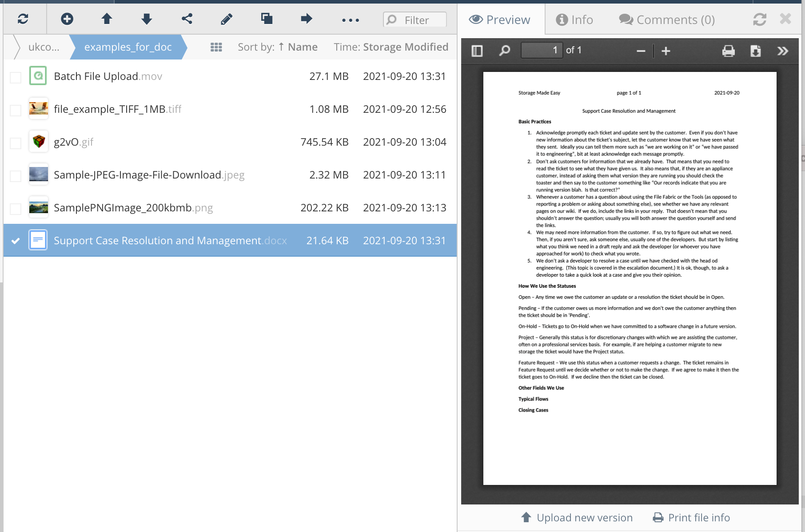805x532 pixels.
Task: Share the selected document
Action: coord(187,19)
